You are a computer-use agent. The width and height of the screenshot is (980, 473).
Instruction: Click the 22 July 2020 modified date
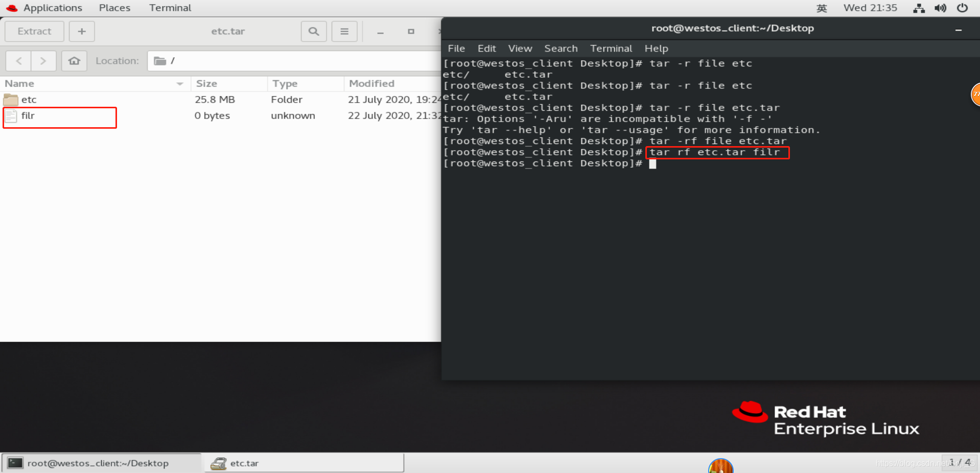pos(394,116)
